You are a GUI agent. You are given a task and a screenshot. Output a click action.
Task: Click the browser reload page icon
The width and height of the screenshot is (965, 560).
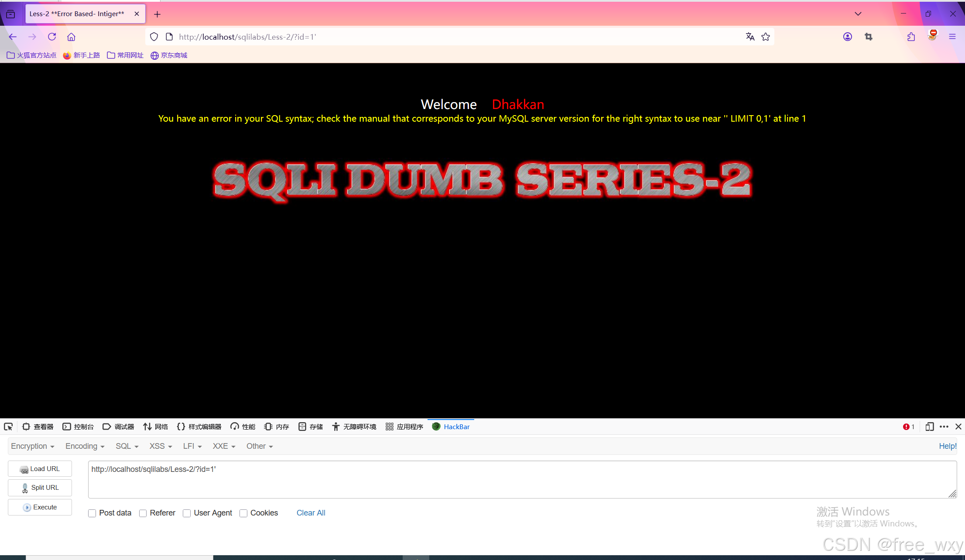(52, 37)
